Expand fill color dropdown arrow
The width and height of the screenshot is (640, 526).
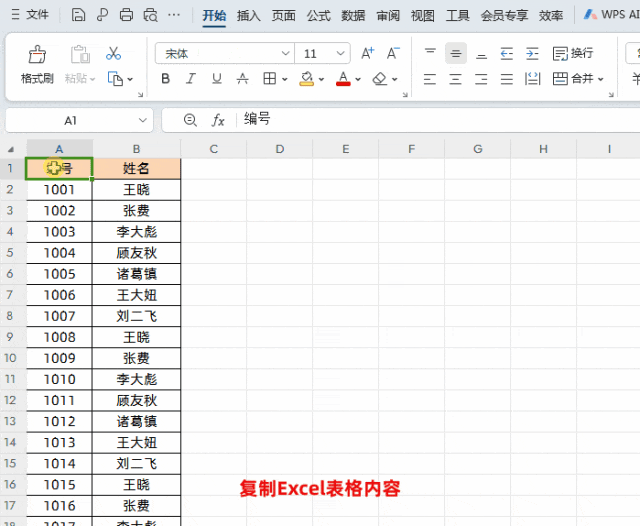tap(322, 79)
